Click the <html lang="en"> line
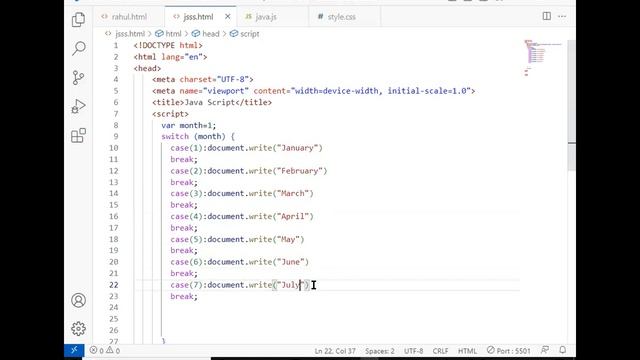640x360 pixels. tap(170, 57)
